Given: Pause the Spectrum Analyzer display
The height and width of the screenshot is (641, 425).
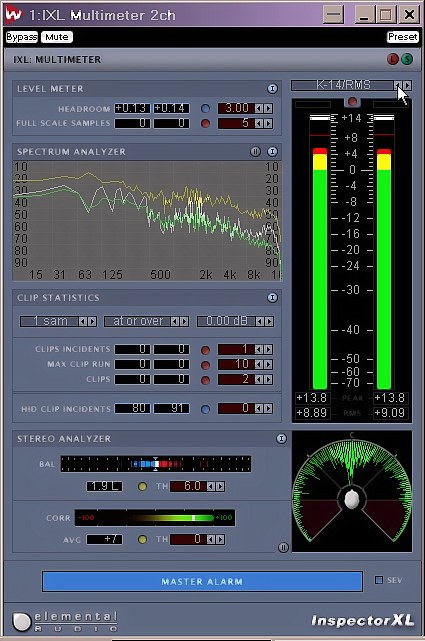Looking at the screenshot, I should tap(255, 152).
